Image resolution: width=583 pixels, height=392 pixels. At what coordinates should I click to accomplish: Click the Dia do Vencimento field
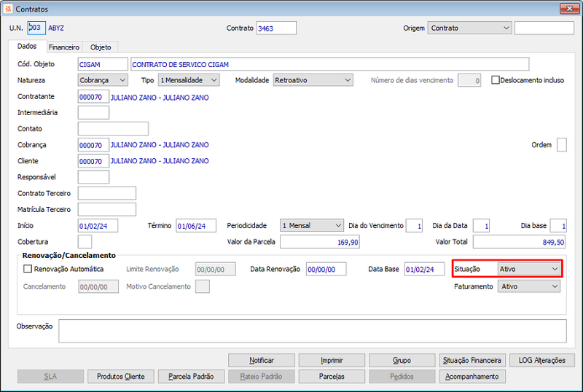tap(414, 225)
